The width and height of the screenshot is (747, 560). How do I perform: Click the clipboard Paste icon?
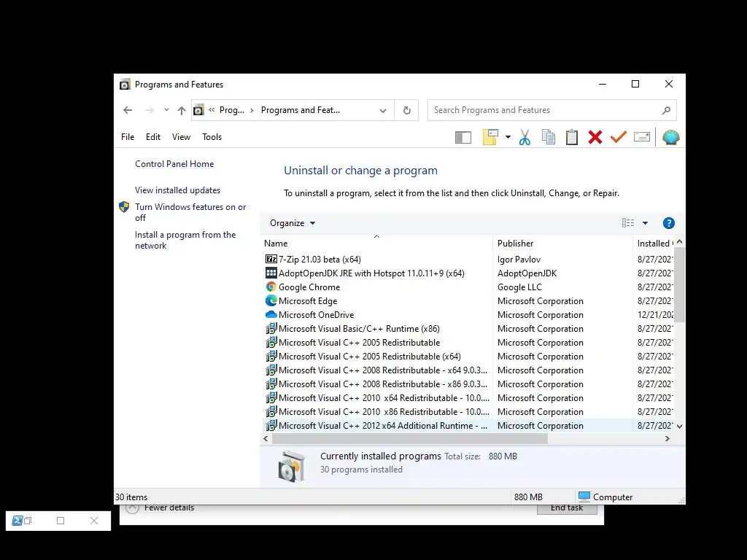(x=572, y=137)
